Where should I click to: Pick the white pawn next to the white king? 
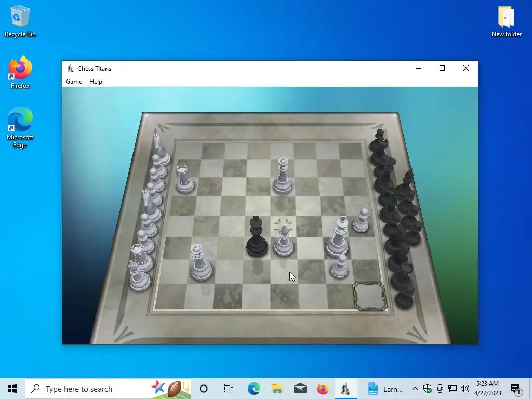(361, 220)
